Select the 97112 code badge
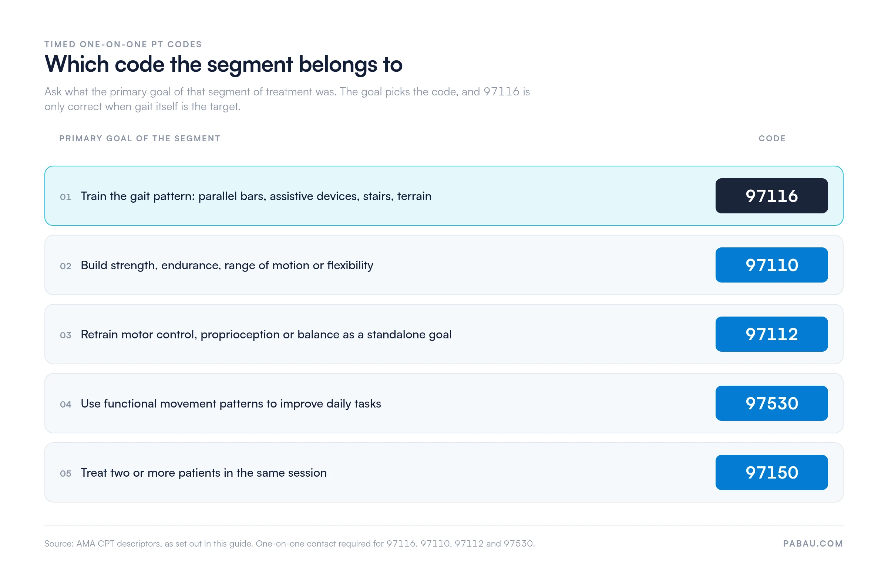This screenshot has width=888, height=588. 771,334
